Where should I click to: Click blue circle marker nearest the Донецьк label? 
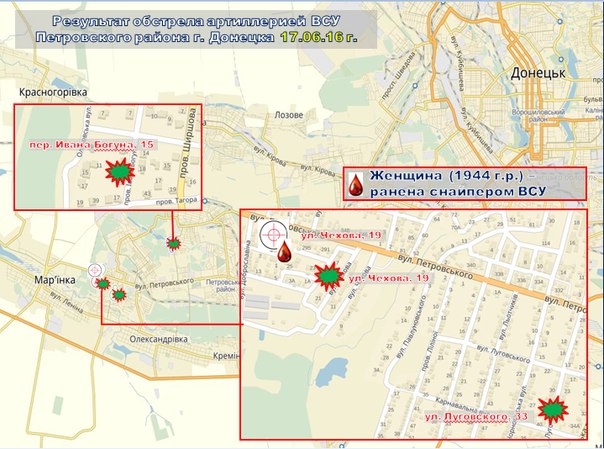click(561, 59)
